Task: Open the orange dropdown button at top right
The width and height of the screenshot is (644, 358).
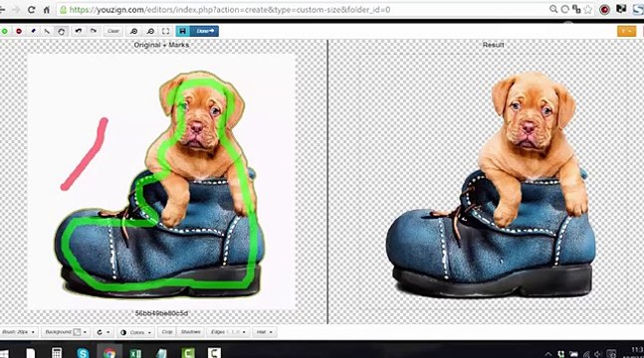Action: 626,31
